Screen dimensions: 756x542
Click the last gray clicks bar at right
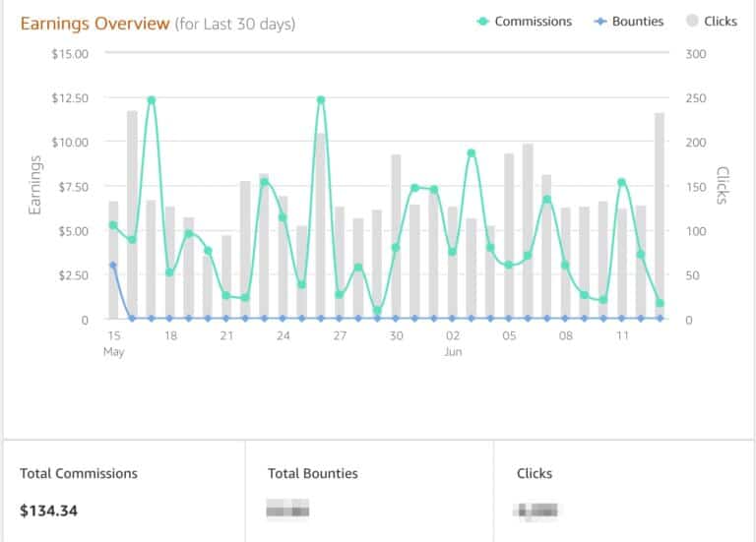coord(660,216)
